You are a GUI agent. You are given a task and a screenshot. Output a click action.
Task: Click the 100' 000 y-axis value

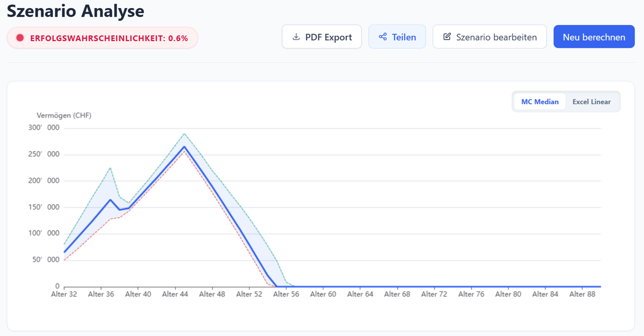coord(44,233)
